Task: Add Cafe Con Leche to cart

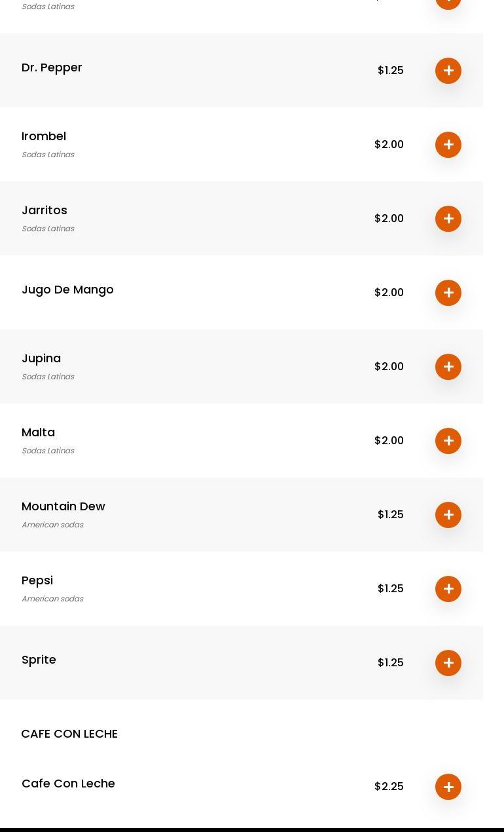Action: tap(448, 787)
